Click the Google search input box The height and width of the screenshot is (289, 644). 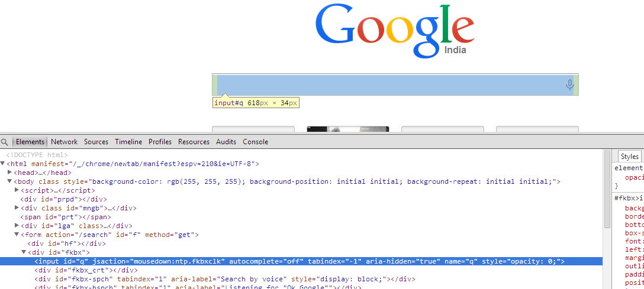[395, 85]
